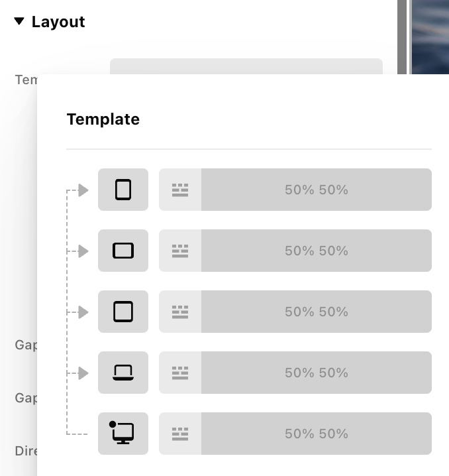Click grid layout icon in landscape tablet row
Viewport: 449px width, 476px height.
pos(180,251)
